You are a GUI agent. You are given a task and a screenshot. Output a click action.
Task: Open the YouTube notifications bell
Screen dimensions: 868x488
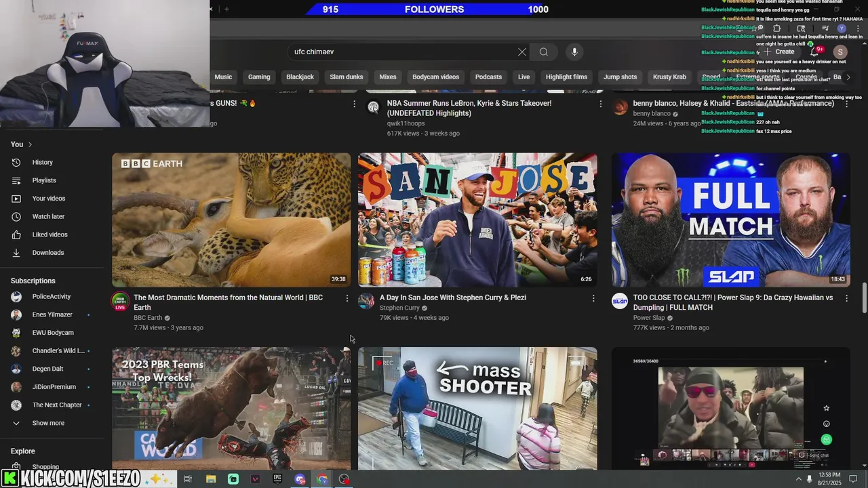click(814, 52)
